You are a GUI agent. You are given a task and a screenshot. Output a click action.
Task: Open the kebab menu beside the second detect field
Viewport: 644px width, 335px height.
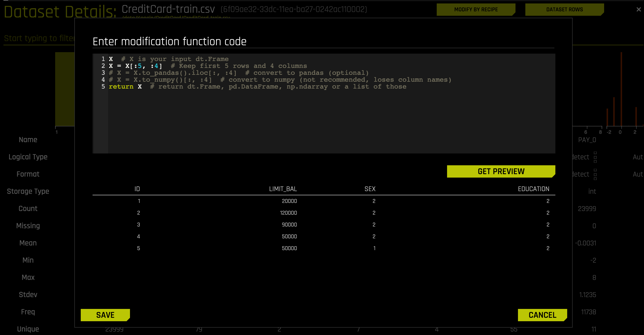[596, 174]
